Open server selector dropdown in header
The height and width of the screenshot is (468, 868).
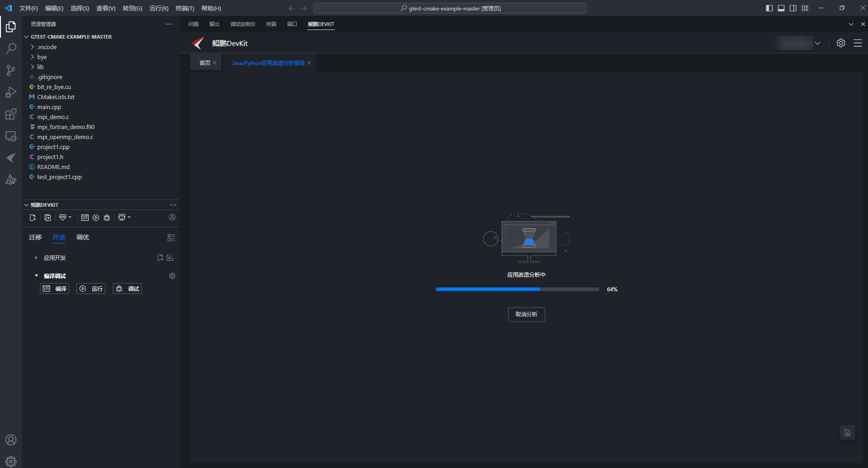pos(818,43)
